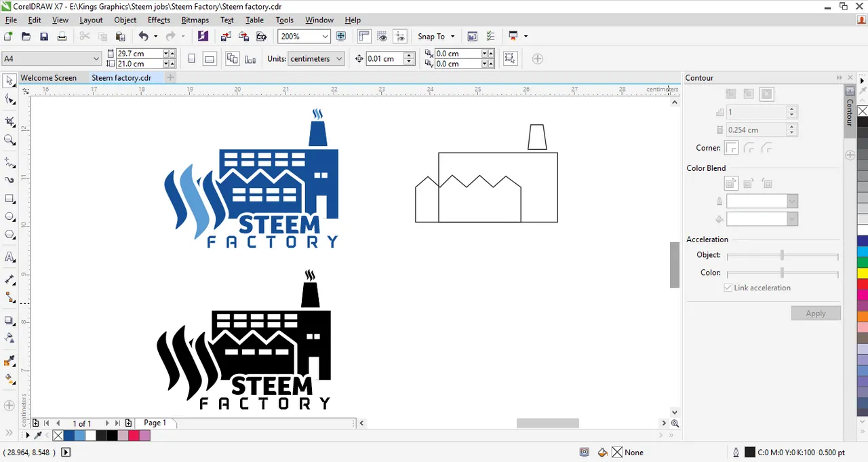Click the Apply button in Contour docker
868x462 pixels.
[x=816, y=313]
